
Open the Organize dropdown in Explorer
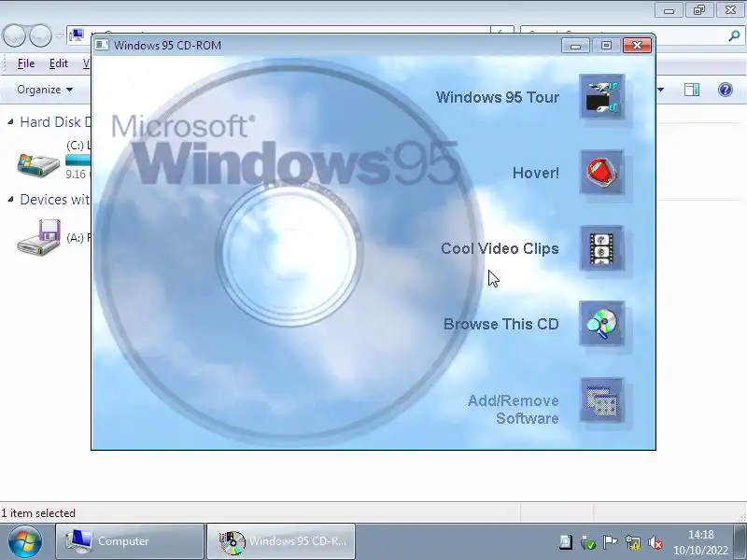pyautogui.click(x=45, y=90)
